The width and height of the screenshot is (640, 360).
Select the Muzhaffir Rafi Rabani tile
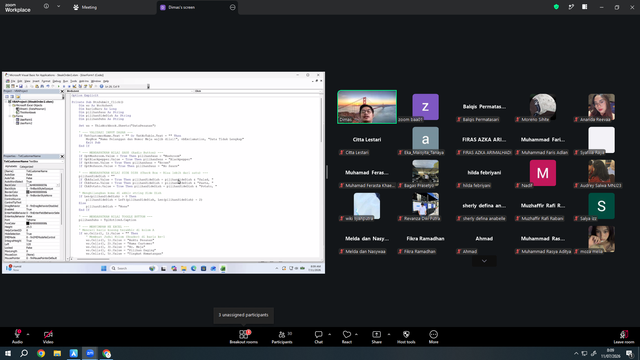point(542,206)
